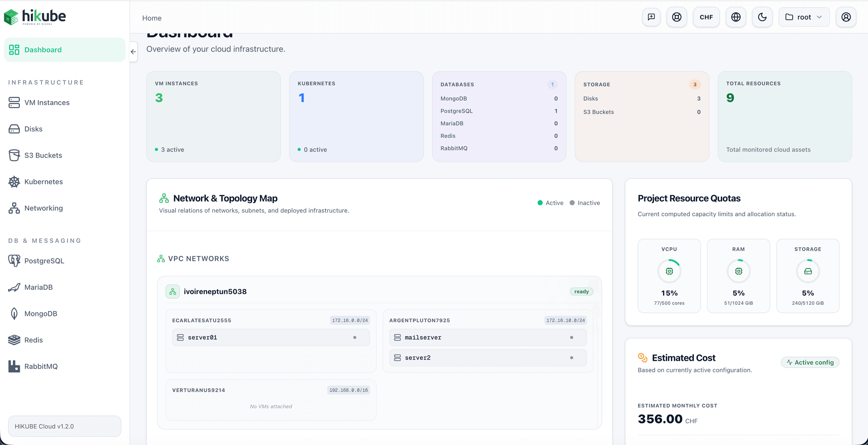Click the HIKUBE Cloud v1.2.0 version label

pos(64,426)
